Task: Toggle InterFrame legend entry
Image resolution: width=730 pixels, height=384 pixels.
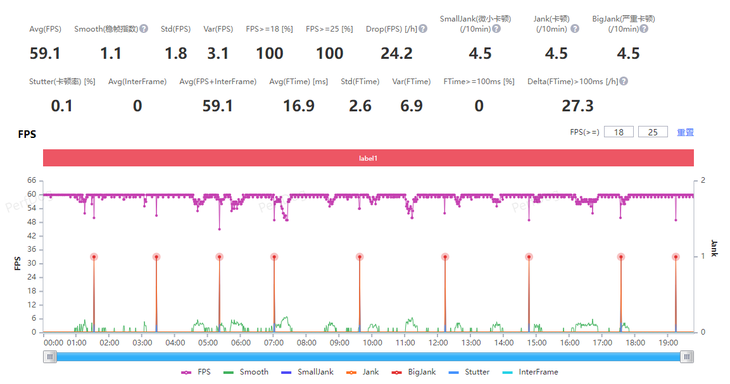Action: (530, 372)
